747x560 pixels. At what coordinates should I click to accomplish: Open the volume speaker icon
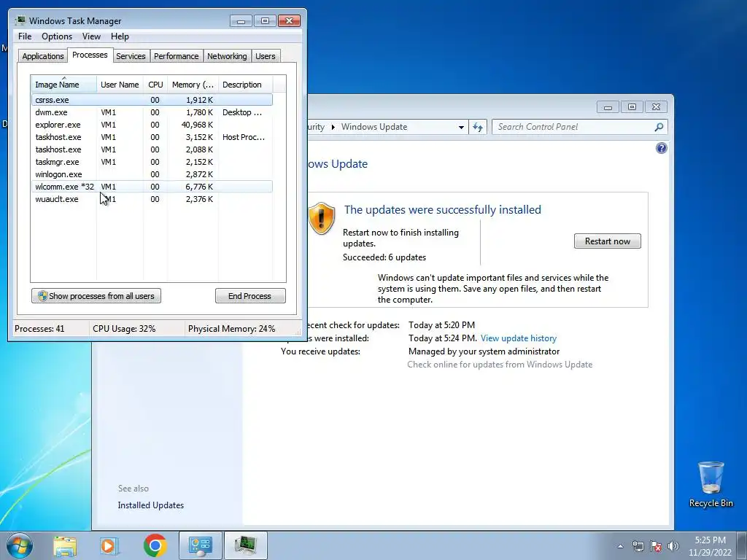coord(673,546)
